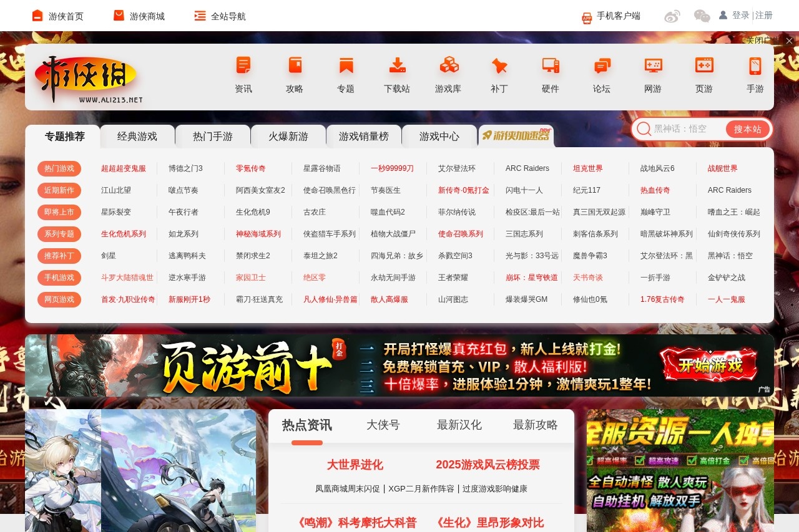Open the 攻略 guide icon
The width and height of the screenshot is (799, 532).
pos(295,65)
